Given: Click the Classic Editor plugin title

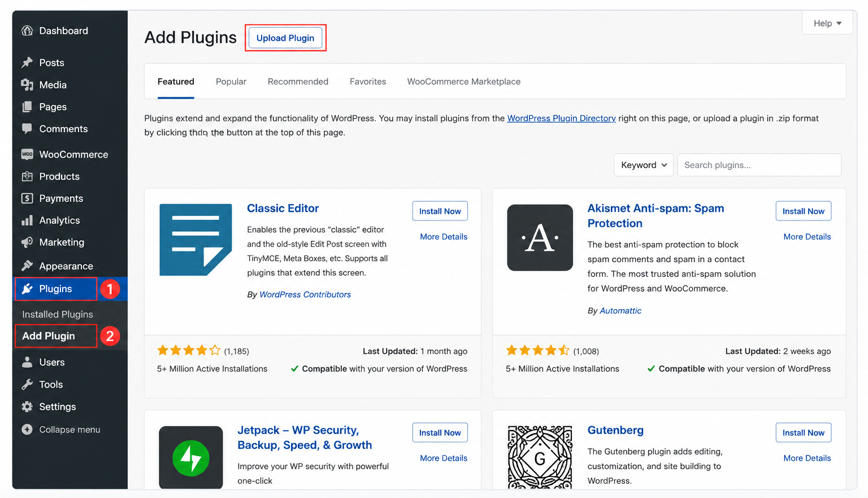Looking at the screenshot, I should pos(283,208).
